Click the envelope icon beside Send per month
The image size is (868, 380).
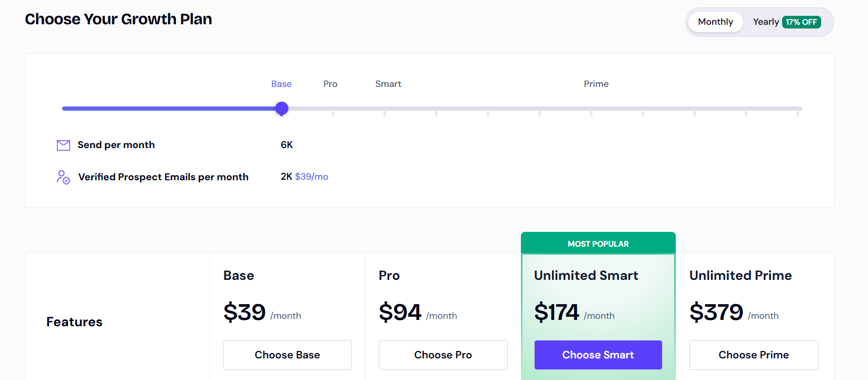click(63, 145)
